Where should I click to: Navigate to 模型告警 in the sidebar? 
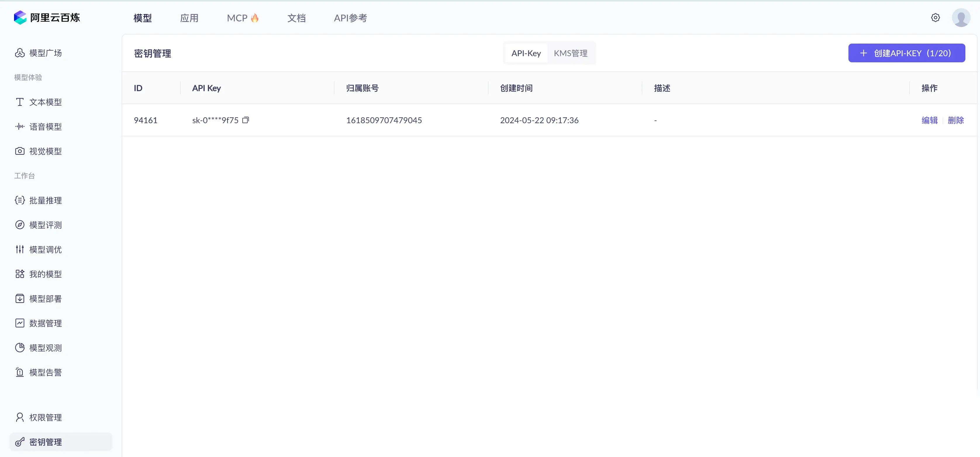click(45, 372)
